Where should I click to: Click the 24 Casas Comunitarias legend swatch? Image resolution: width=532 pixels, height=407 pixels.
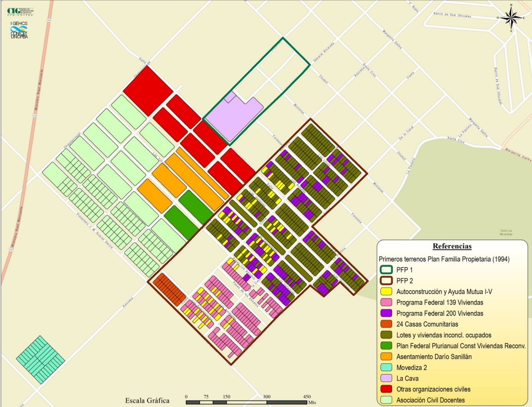[386, 324]
